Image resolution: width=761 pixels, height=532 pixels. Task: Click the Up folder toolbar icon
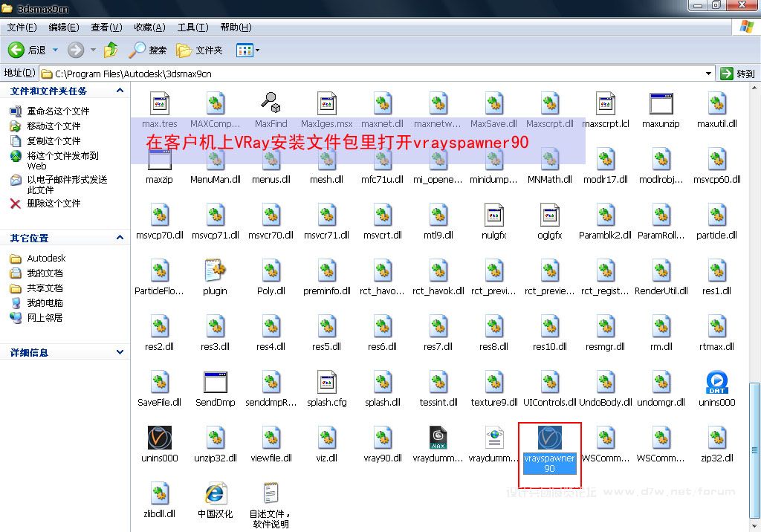tap(111, 50)
